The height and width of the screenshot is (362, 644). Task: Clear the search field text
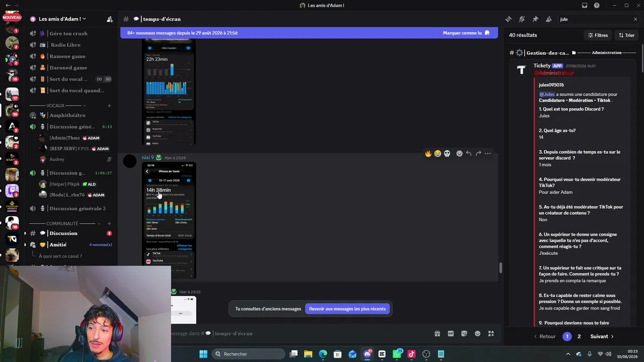tap(635, 19)
